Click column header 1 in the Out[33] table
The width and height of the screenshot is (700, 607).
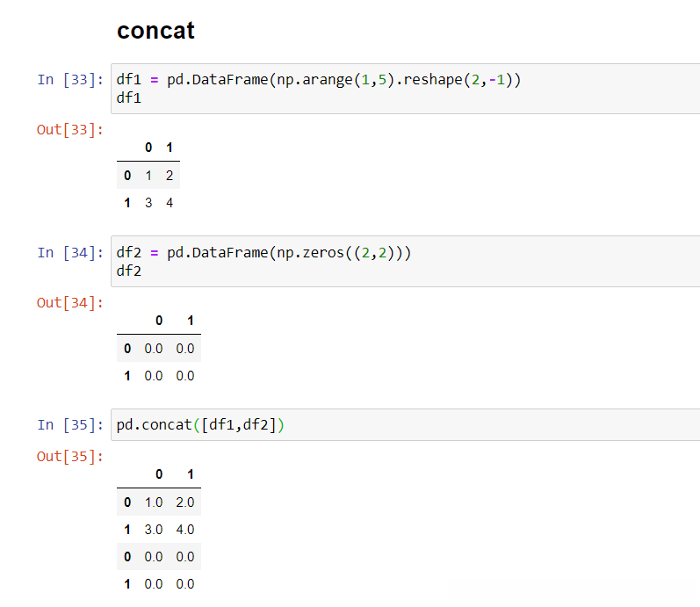coord(169,148)
